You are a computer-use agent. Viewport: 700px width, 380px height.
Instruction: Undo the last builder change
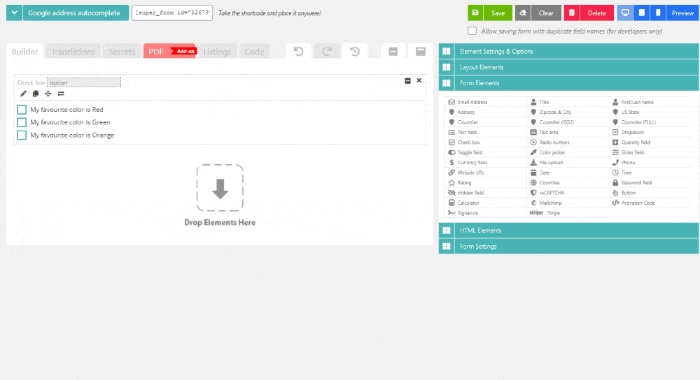coord(299,51)
